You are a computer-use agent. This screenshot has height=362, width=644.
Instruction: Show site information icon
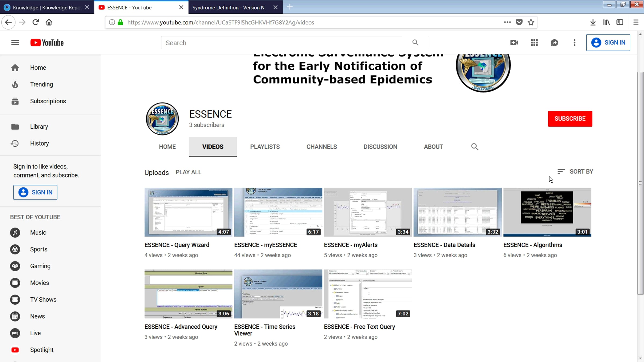point(112,22)
